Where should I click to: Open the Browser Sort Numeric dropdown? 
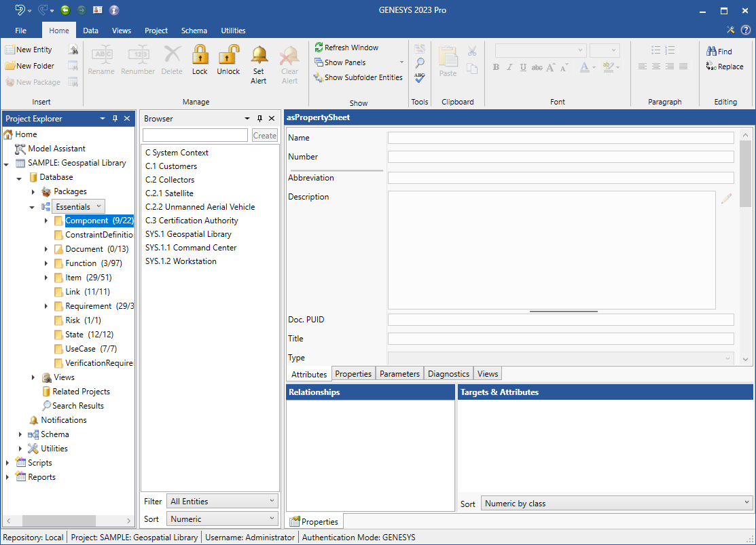(222, 519)
